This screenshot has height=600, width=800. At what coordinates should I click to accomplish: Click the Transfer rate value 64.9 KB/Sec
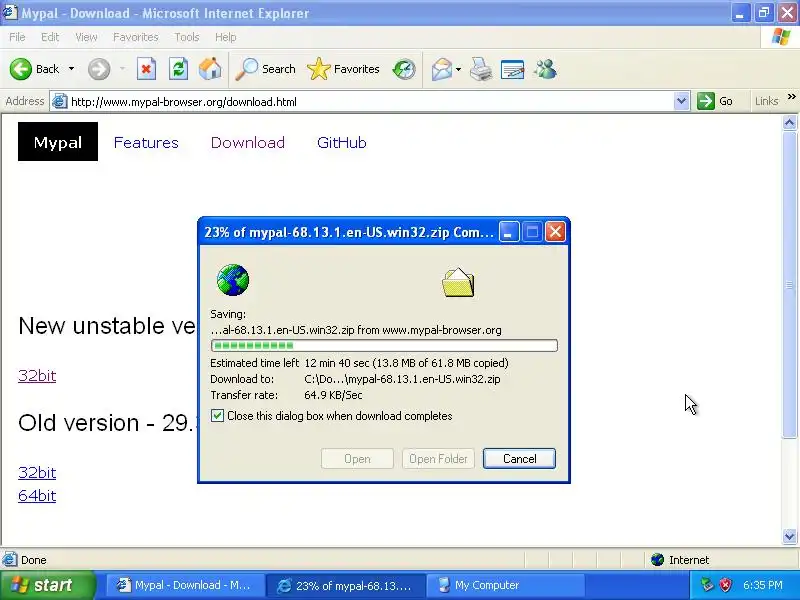point(333,395)
